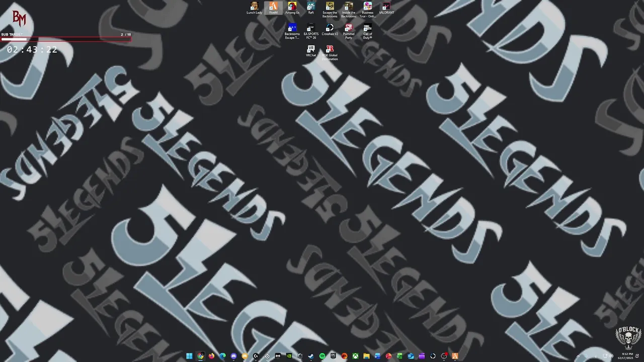Open Crosshair V2 taskbar icon

click(x=433, y=356)
